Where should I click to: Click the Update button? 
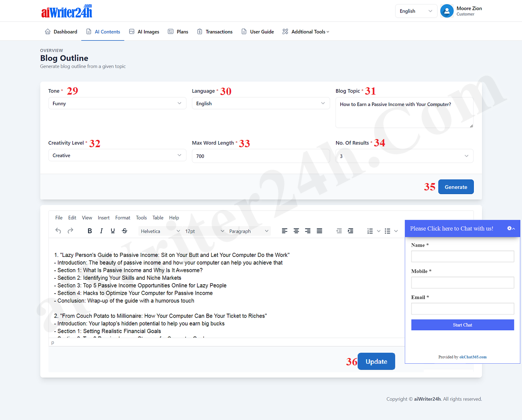[x=376, y=361]
